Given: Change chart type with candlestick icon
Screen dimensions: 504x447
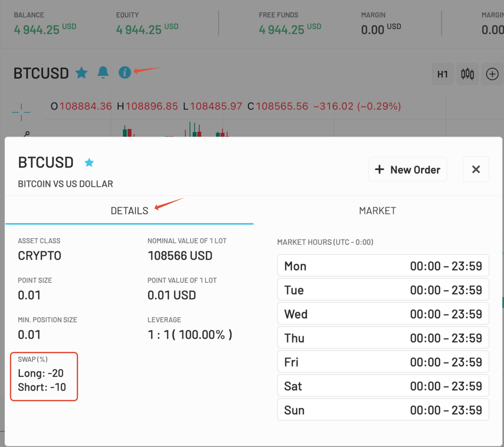Looking at the screenshot, I should coord(467,74).
